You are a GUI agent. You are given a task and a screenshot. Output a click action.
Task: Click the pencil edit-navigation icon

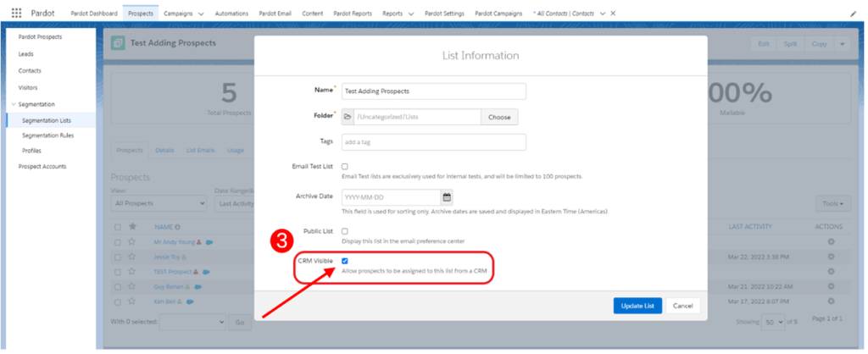tap(853, 14)
